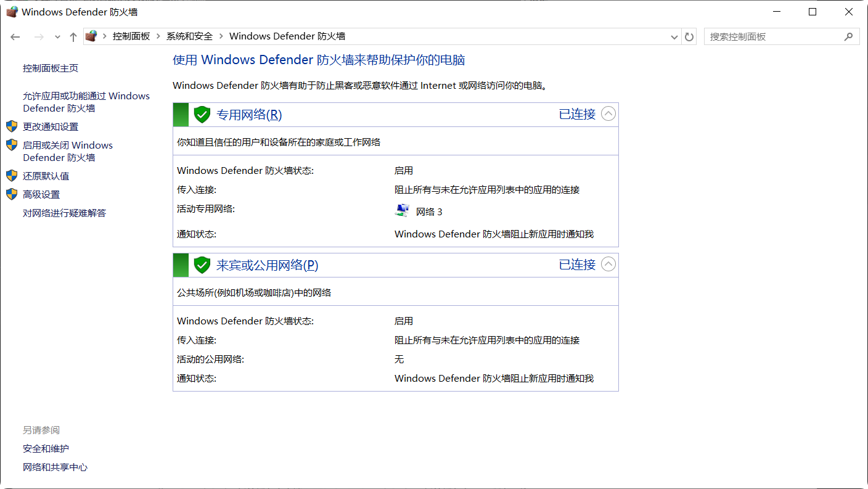Click 已连接 status in 来宾或公用网络 header
The width and height of the screenshot is (868, 489).
point(578,265)
